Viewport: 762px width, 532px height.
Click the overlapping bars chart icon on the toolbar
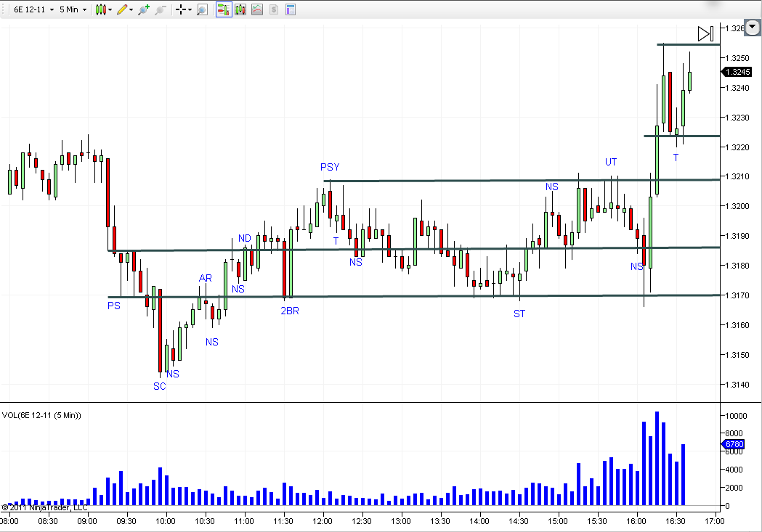point(240,10)
